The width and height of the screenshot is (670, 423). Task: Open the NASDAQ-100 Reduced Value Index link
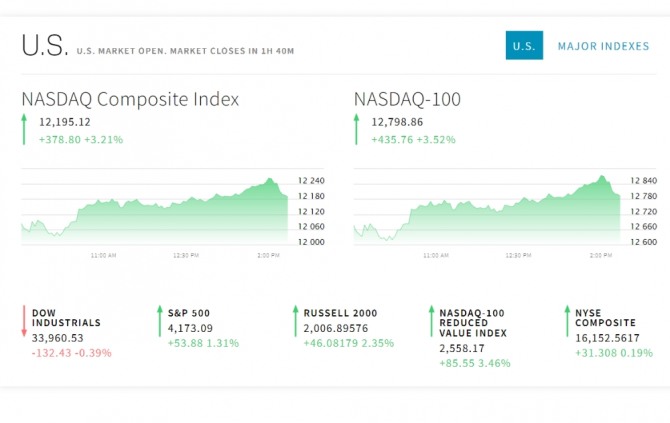tap(473, 323)
